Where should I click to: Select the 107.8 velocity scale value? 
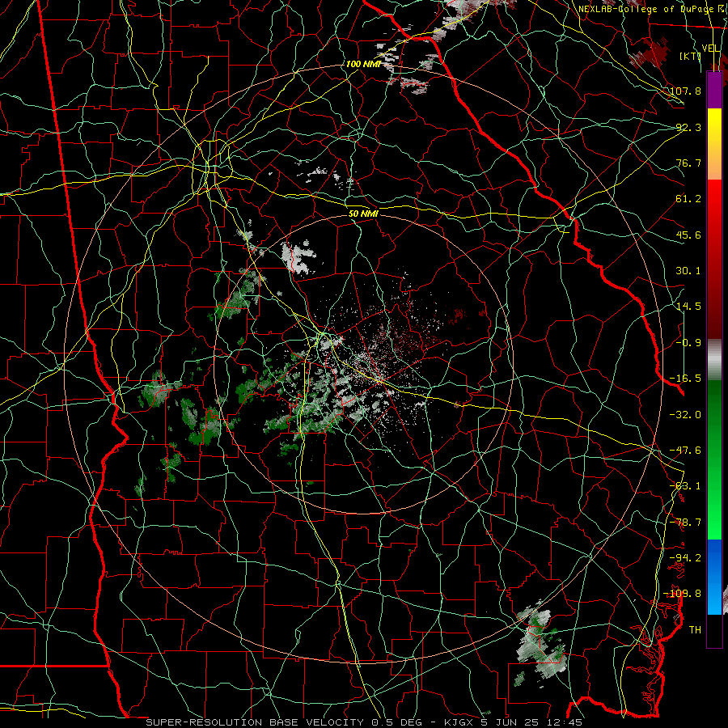[x=686, y=91]
